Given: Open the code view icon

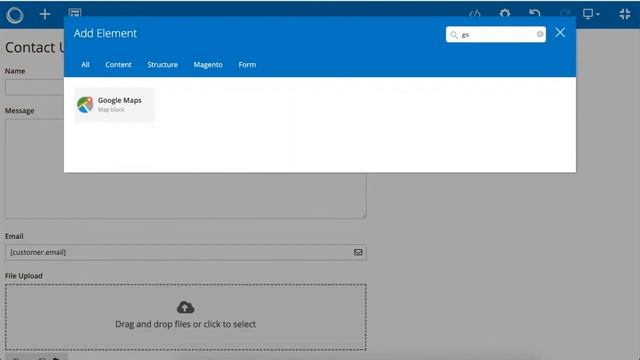Looking at the screenshot, I should point(475,13).
